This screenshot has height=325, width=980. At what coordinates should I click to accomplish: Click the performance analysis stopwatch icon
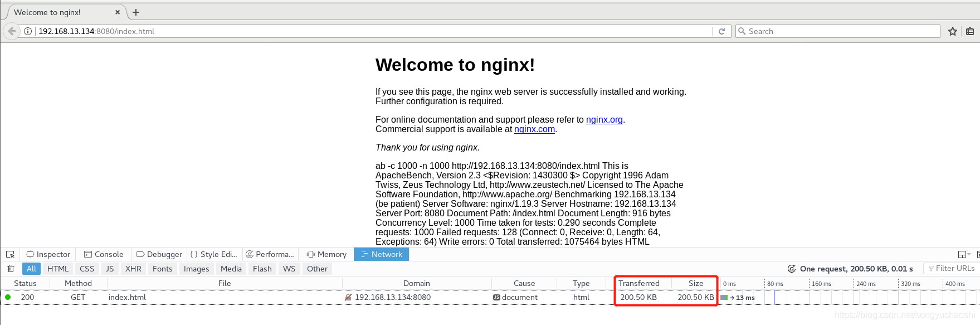tap(791, 269)
